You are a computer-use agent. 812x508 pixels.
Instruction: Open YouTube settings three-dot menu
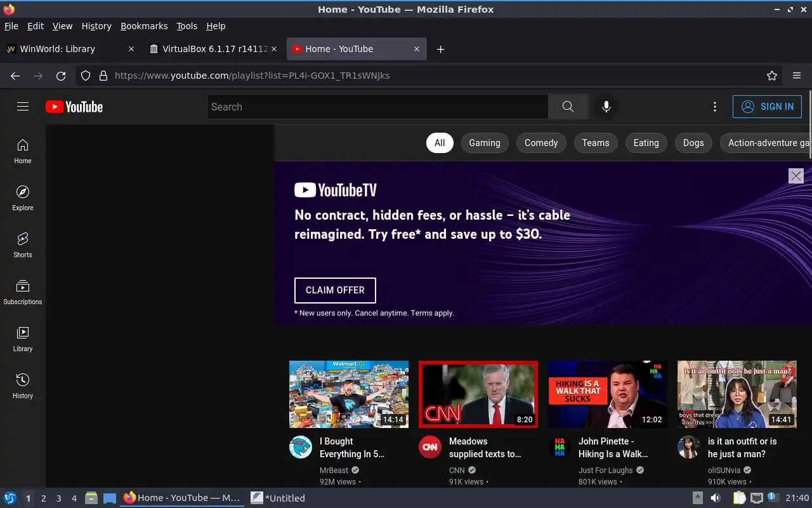pos(715,107)
